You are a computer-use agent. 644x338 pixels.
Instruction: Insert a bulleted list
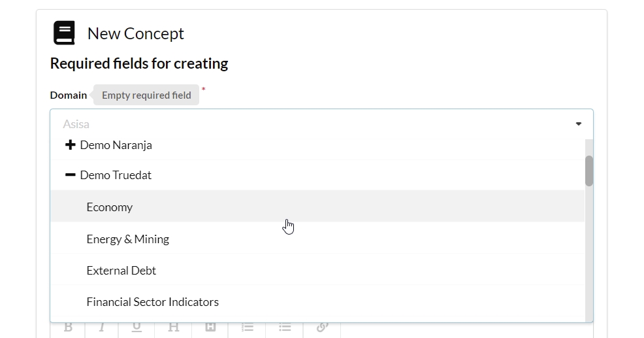285,328
